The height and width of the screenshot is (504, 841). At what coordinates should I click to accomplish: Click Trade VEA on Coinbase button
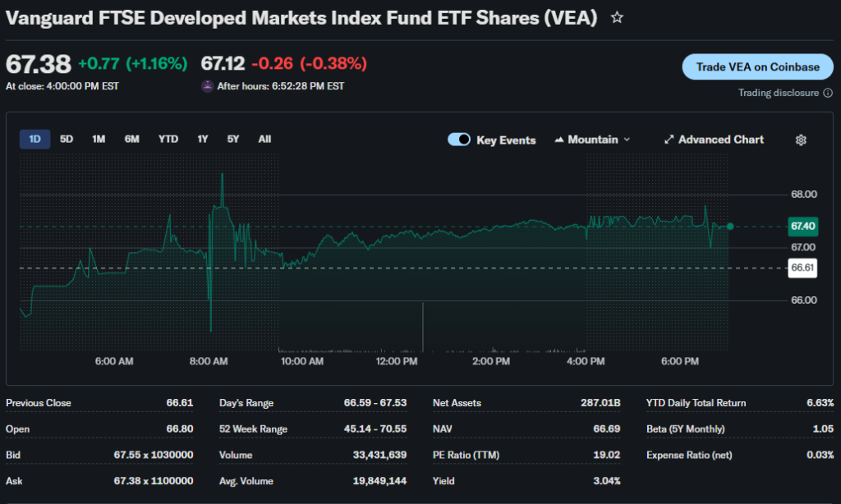click(757, 66)
